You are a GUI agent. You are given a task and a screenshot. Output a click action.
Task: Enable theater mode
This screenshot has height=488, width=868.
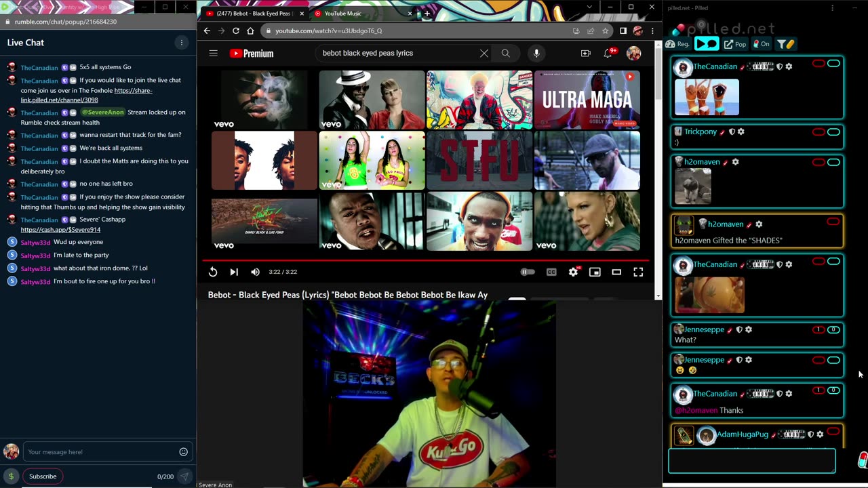[x=616, y=272]
